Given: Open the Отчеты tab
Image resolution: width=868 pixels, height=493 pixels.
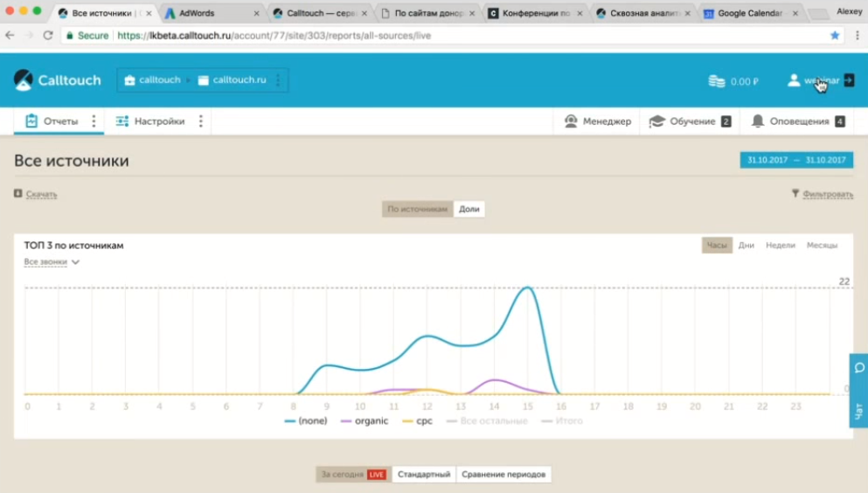Looking at the screenshot, I should (x=52, y=122).
